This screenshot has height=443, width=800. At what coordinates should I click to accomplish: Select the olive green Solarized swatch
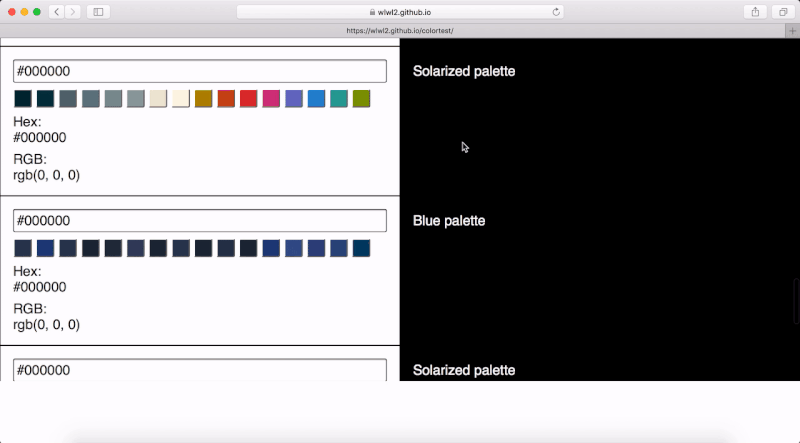361,98
